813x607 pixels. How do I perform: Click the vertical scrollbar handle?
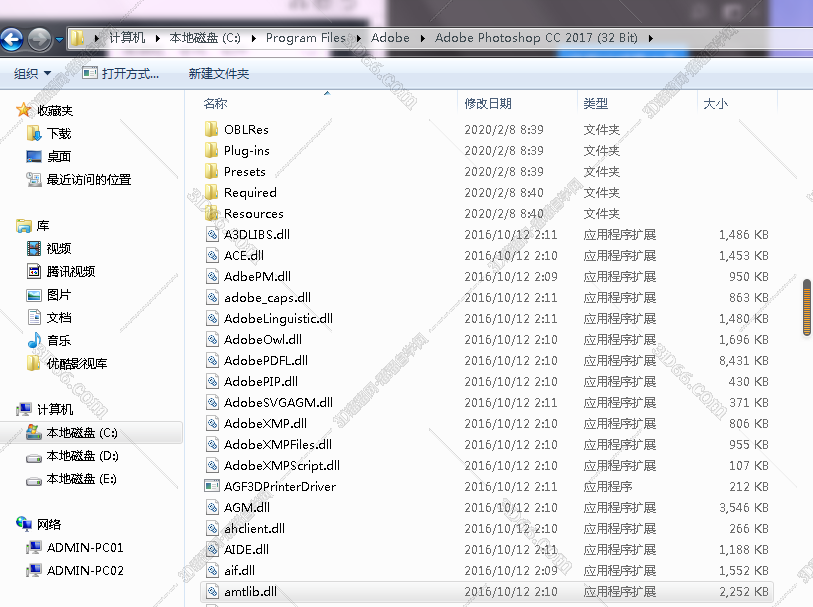[x=805, y=308]
